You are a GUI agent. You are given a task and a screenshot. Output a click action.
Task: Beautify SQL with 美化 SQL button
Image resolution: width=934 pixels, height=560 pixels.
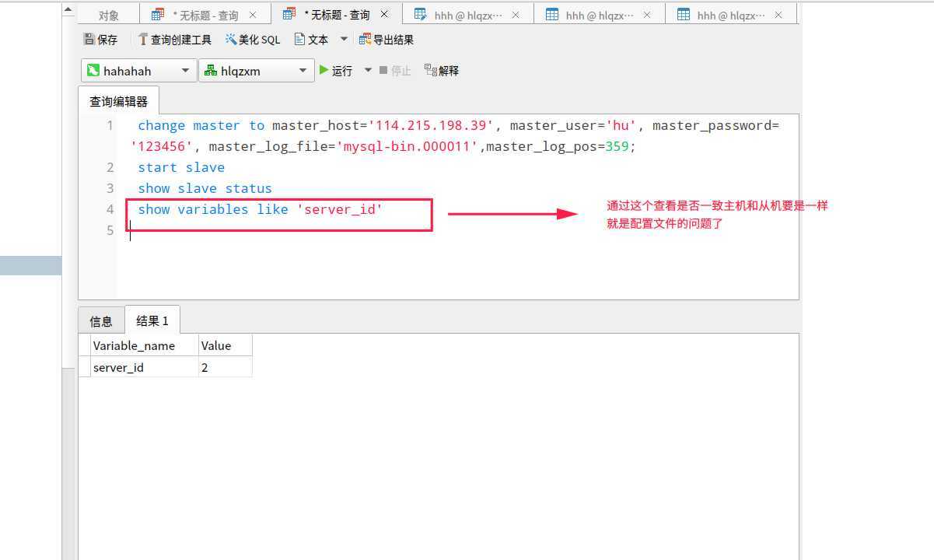[253, 40]
